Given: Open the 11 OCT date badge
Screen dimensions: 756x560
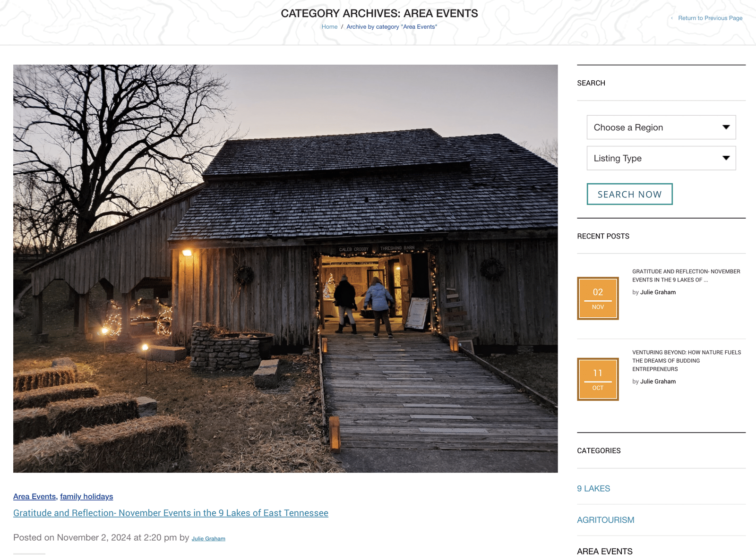Looking at the screenshot, I should [598, 379].
